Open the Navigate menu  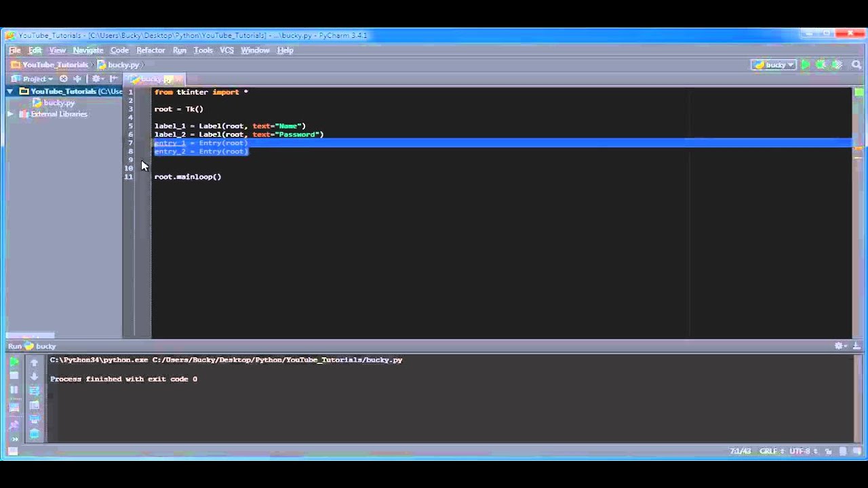pos(88,50)
